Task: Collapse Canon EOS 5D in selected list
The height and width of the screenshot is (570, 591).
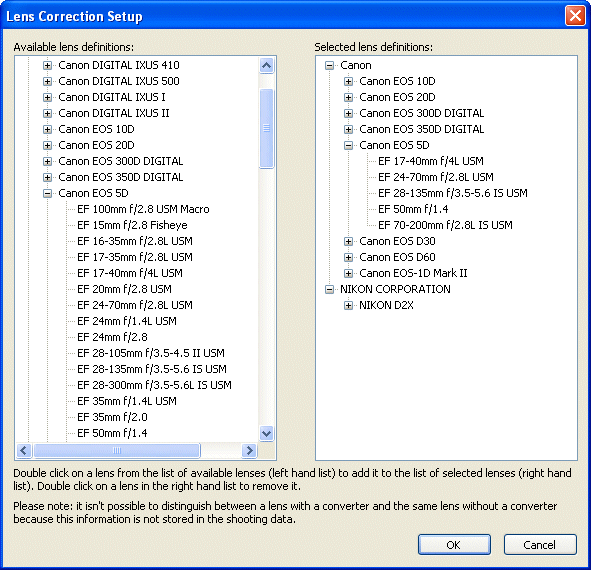Action: coord(348,145)
